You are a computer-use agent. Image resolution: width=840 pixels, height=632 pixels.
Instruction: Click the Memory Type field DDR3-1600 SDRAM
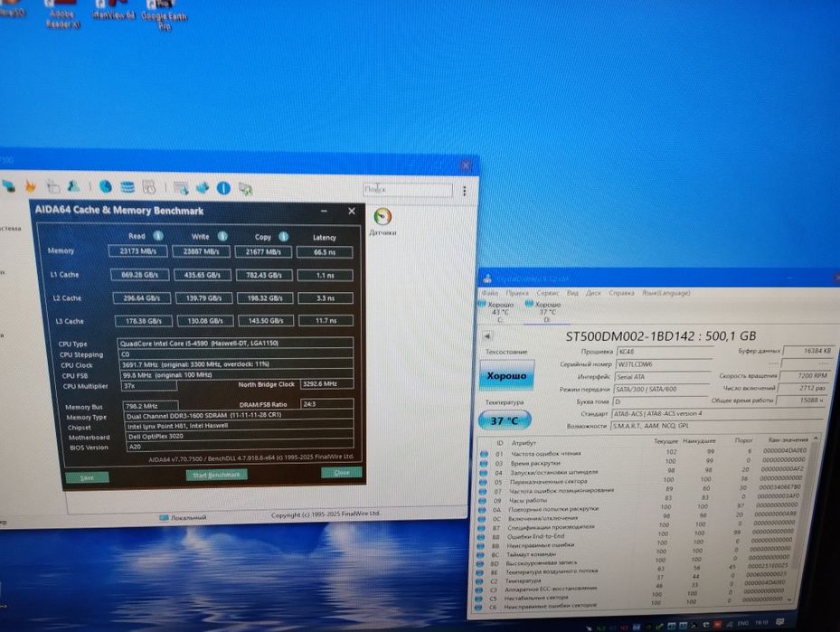pos(239,415)
